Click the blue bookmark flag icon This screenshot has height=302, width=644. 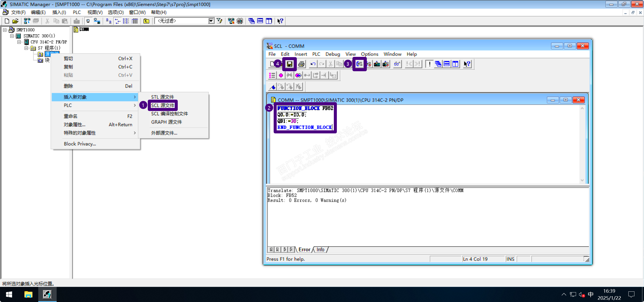[272, 87]
